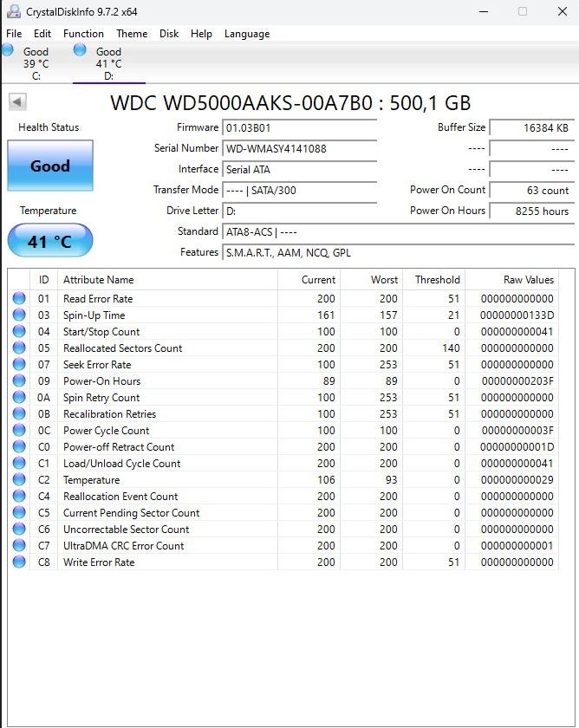The width and height of the screenshot is (579, 728).
Task: Click the Good health status button
Action: pos(50,166)
